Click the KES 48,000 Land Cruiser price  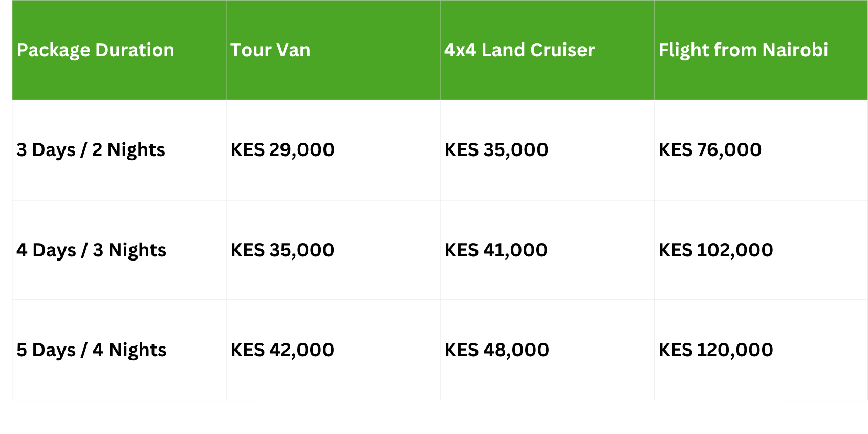[x=496, y=350]
